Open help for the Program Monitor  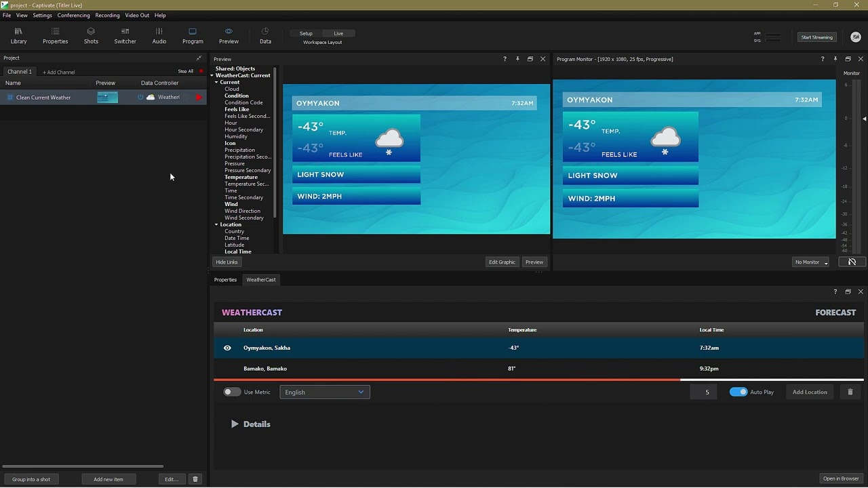[x=823, y=59]
